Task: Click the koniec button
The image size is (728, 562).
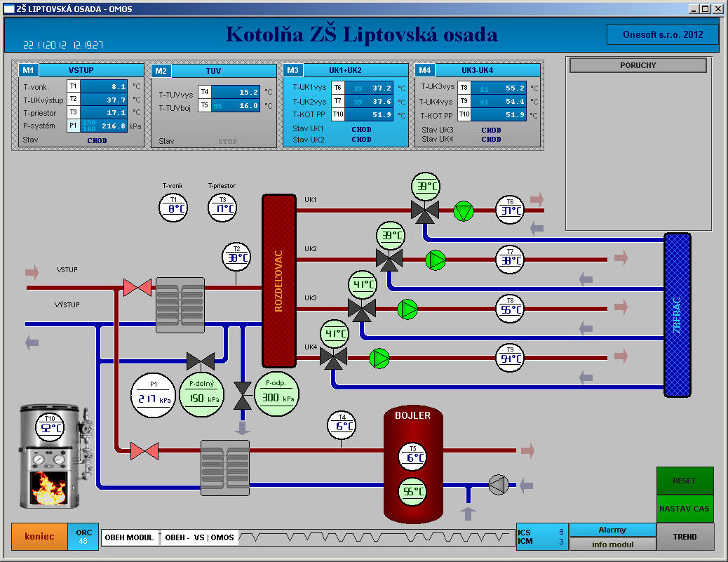Action: coord(39,537)
